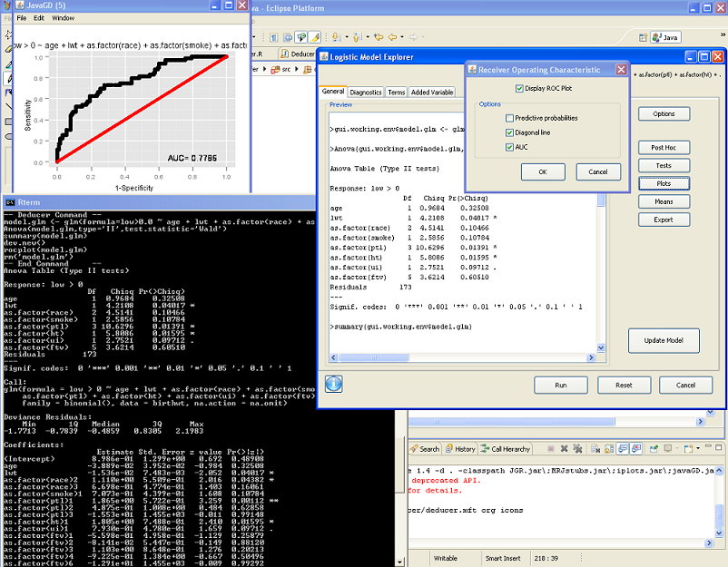Screen dimensions: 728x567
Task: Click the Open Console icon
Action: click(688, 449)
